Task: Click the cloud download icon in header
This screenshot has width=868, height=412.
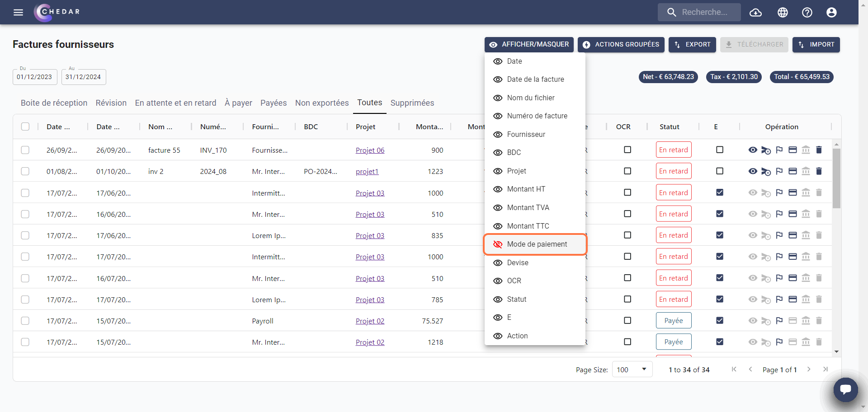Action: [755, 12]
